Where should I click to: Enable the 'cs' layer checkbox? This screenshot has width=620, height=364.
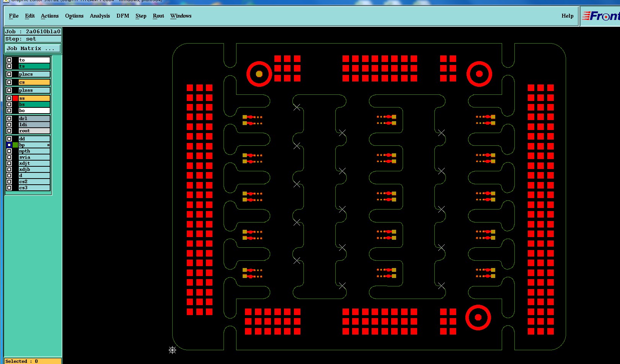point(9,82)
